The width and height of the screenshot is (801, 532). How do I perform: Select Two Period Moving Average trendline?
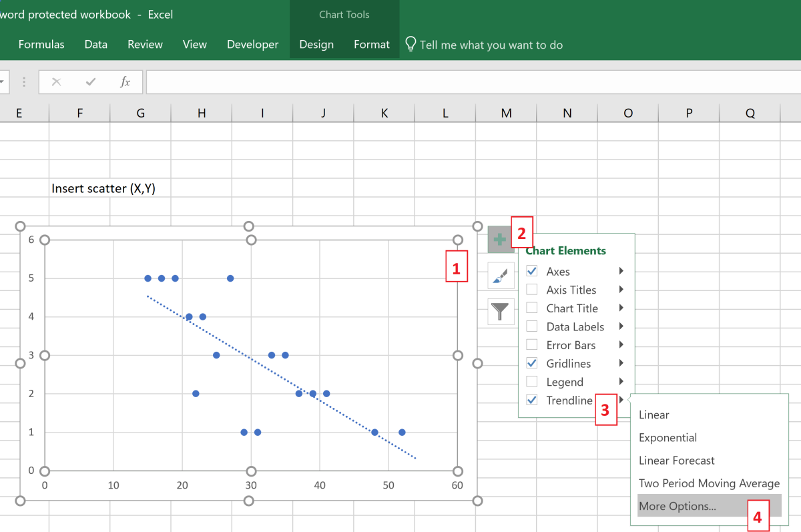tap(709, 483)
